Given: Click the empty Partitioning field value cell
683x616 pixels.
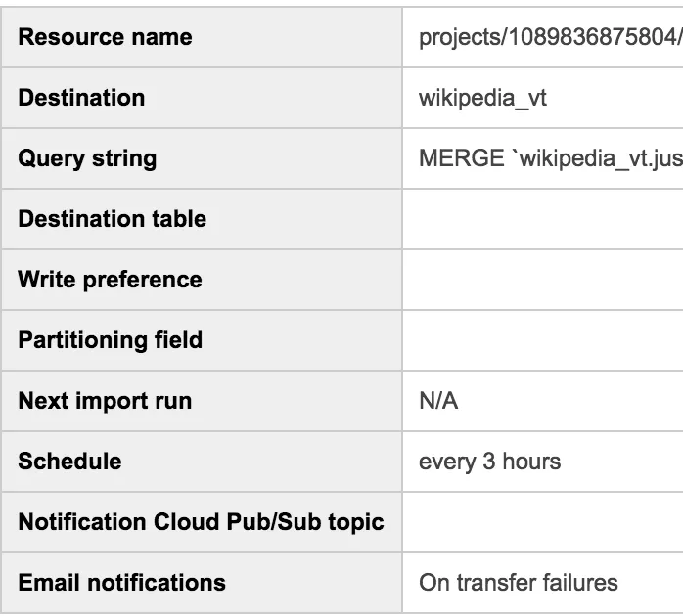Looking at the screenshot, I should pos(542,340).
